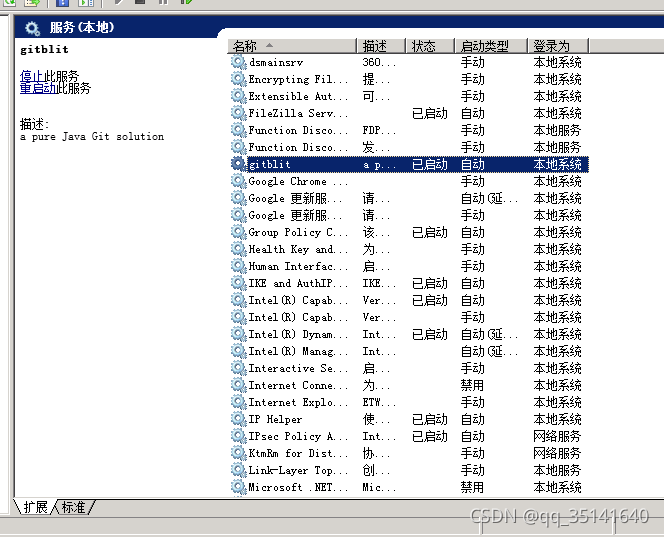Viewport: 664px width, 537px height.
Task: Click the Intel(R) Manag... service gear icon
Action: [x=238, y=351]
